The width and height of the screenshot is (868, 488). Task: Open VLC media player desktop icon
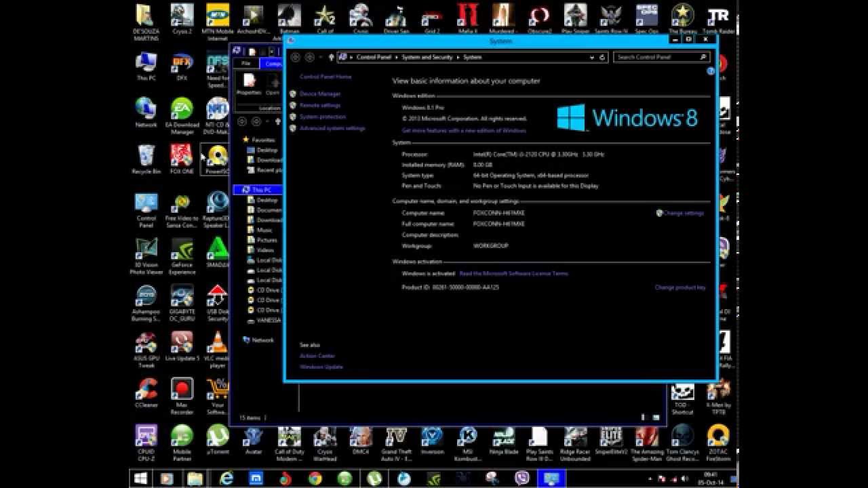(x=218, y=349)
